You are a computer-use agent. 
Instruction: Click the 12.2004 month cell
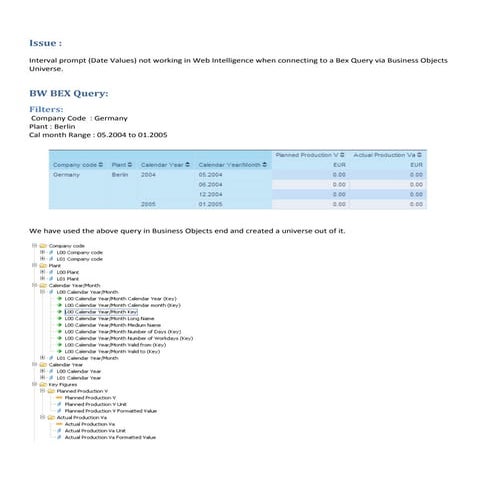tap(210, 194)
